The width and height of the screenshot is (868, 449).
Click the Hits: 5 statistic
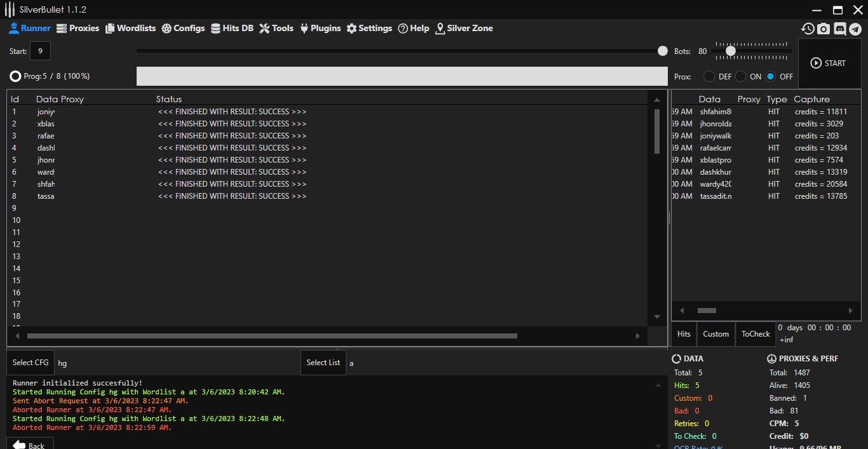pyautogui.click(x=687, y=385)
